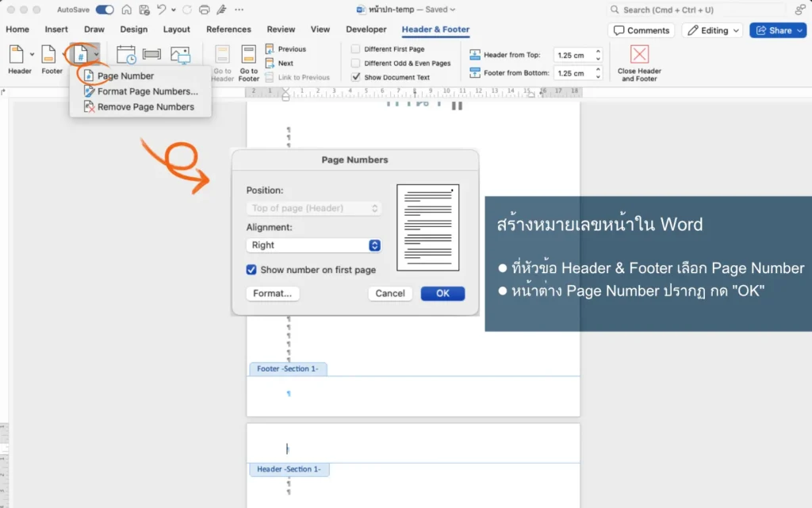
Task: Click the Document Info field icon
Action: tap(151, 54)
